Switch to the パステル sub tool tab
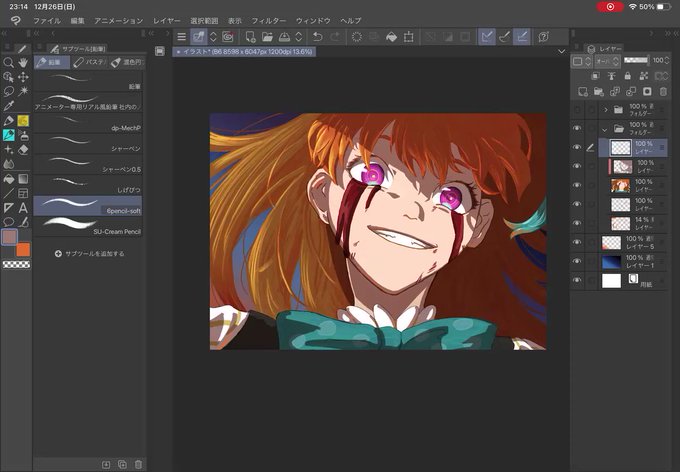The width and height of the screenshot is (680, 472). tap(89, 62)
